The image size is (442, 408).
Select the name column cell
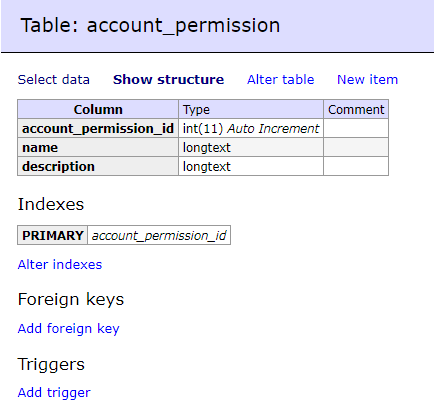[98, 147]
